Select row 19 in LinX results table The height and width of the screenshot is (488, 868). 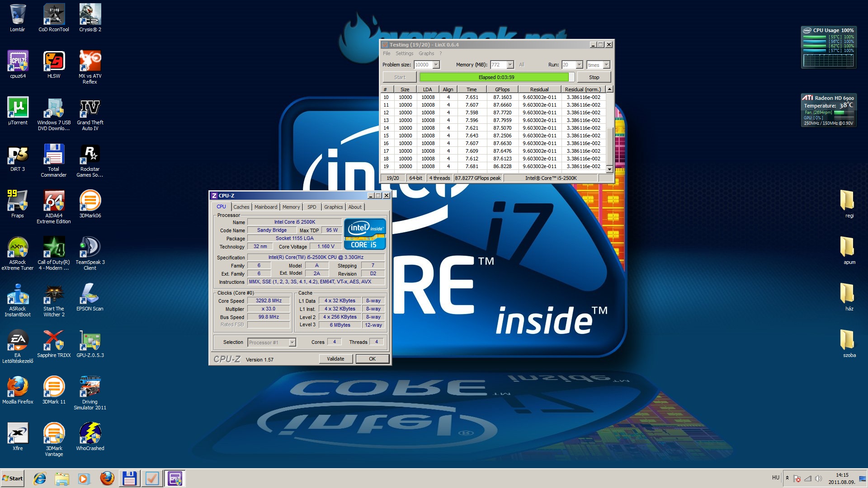point(493,166)
